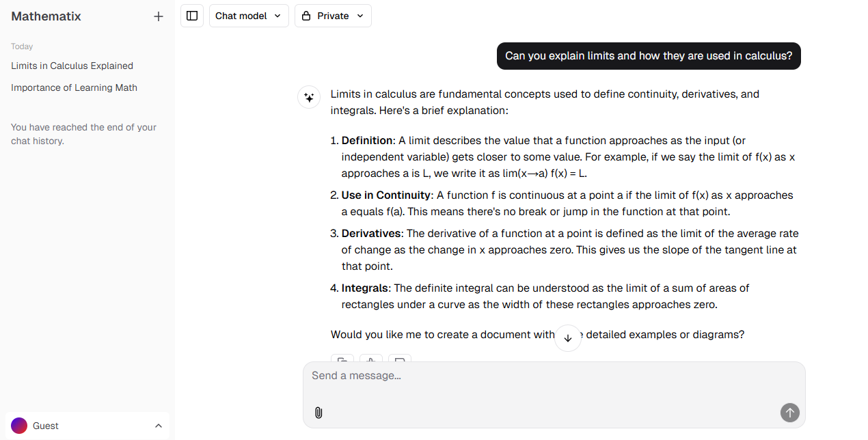This screenshot has height=440, width=868.
Task: Open the Importance of Learning Math chat
Action: click(74, 87)
